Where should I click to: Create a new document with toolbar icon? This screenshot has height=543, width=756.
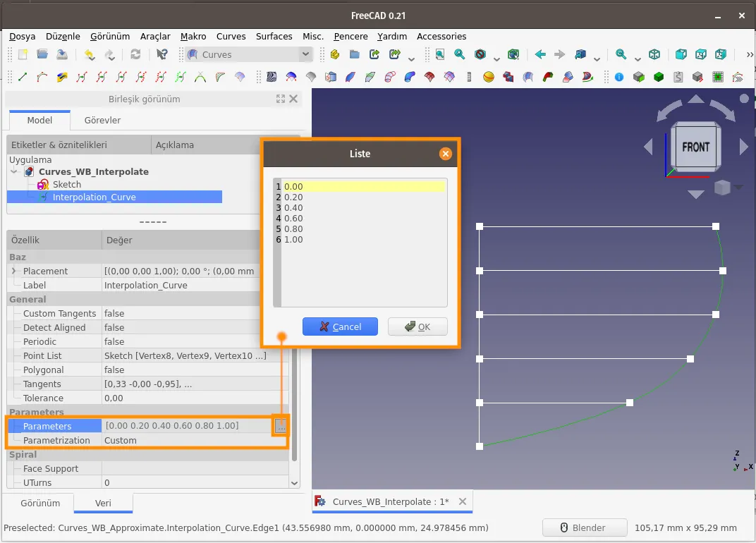[x=23, y=54]
